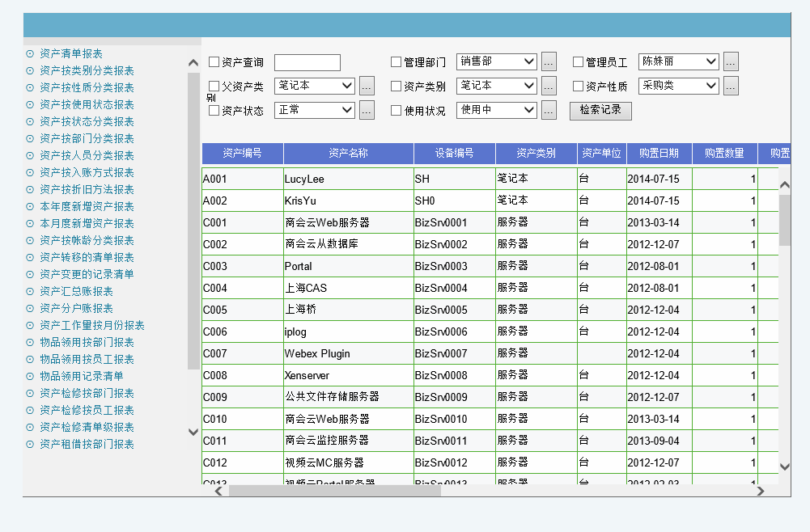Viewport: 810px width, 532px height.
Task: Enable the 资产查询 checkbox
Action: coord(214,62)
